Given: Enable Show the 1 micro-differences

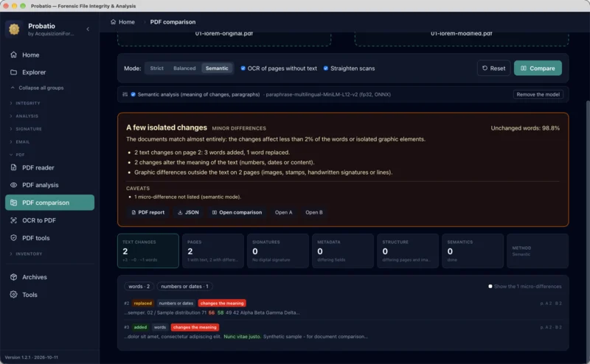Looking at the screenshot, I should tap(490, 287).
